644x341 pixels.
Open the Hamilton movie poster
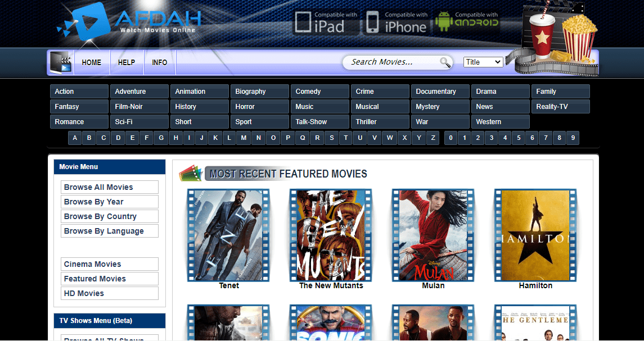point(535,235)
